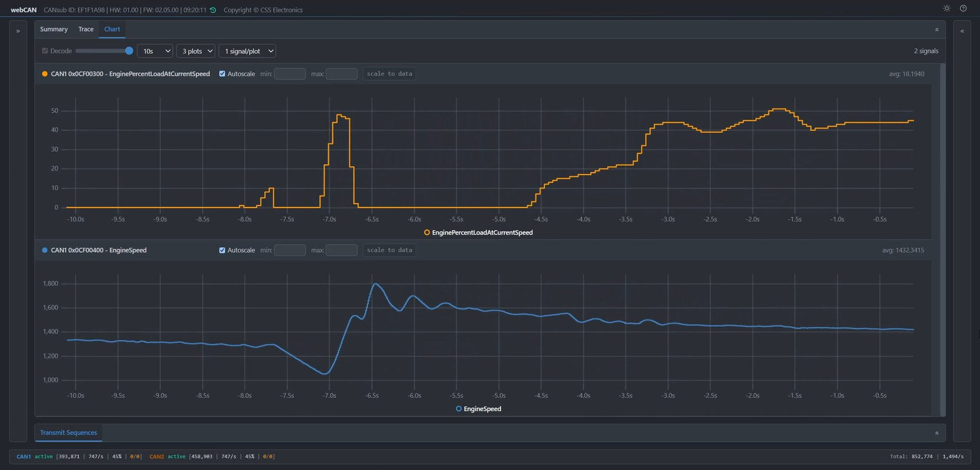Switch to the Summary tab
This screenshot has height=470, width=980.
tap(54, 29)
